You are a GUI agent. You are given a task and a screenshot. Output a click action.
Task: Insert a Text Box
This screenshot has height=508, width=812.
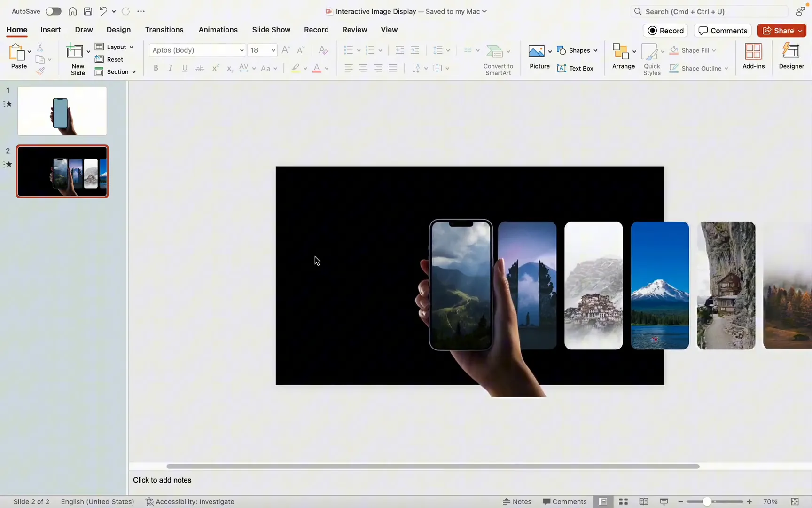click(575, 68)
